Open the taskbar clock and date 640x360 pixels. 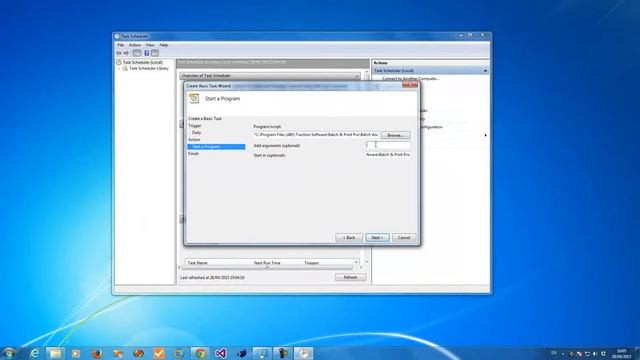(621, 353)
